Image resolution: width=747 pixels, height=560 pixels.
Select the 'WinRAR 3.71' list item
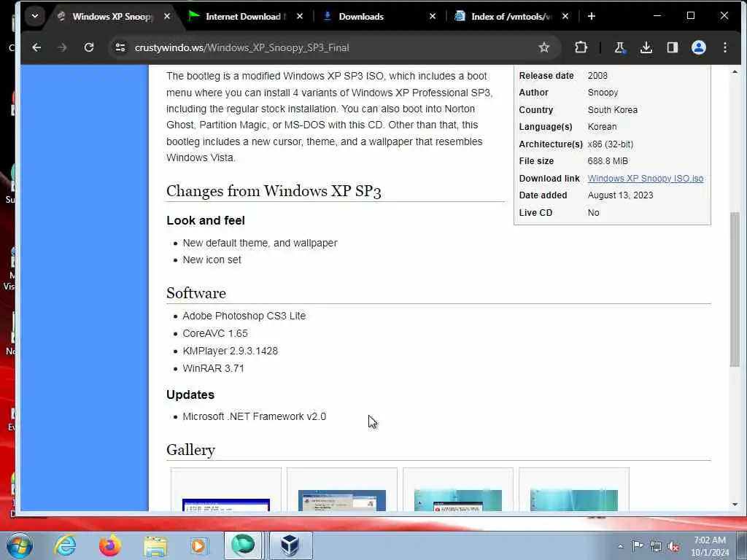tap(213, 368)
